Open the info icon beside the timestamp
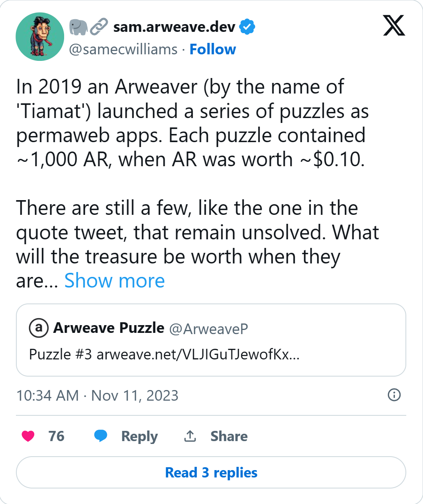The image size is (423, 504). coord(395,395)
